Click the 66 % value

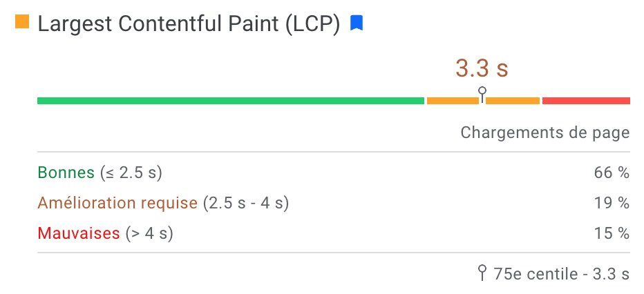(x=612, y=173)
